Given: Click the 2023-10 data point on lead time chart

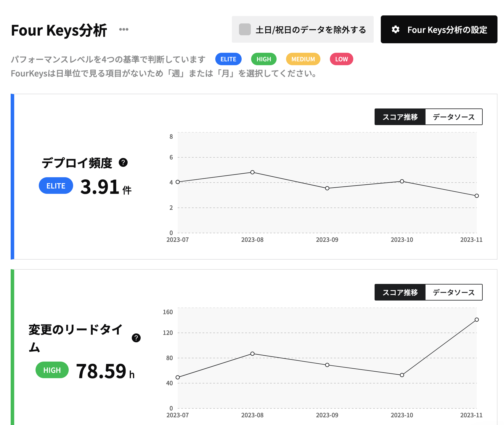Looking at the screenshot, I should [402, 375].
